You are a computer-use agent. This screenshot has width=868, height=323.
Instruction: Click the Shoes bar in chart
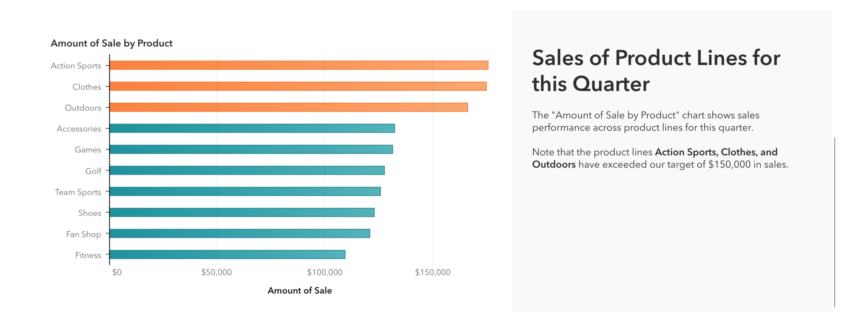click(242, 212)
